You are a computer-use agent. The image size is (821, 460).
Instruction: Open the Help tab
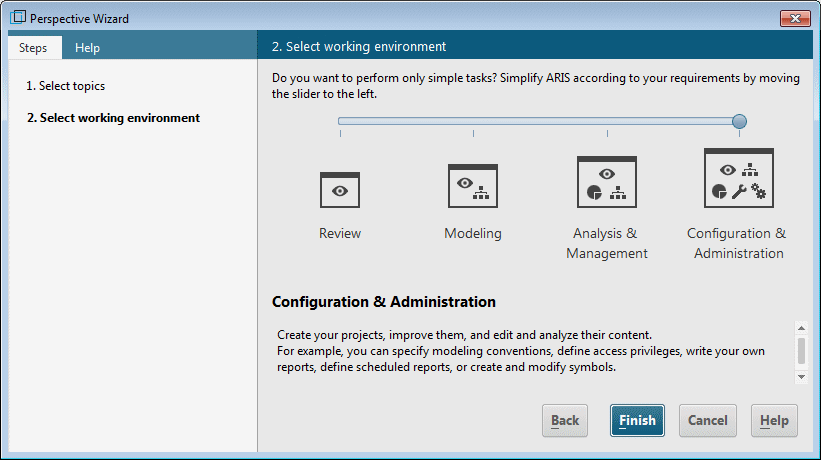pos(87,48)
